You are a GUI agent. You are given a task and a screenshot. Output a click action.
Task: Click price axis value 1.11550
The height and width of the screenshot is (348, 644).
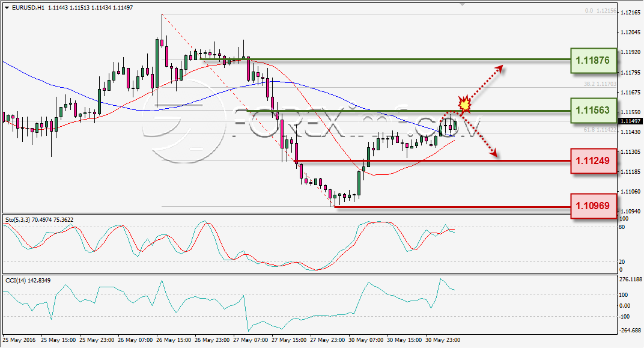[x=630, y=112]
